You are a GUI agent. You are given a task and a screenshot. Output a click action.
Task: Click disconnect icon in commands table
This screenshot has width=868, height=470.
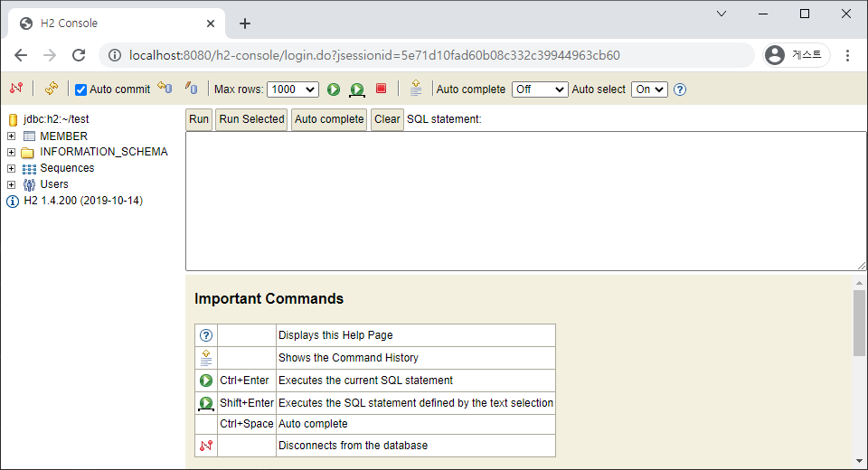206,446
